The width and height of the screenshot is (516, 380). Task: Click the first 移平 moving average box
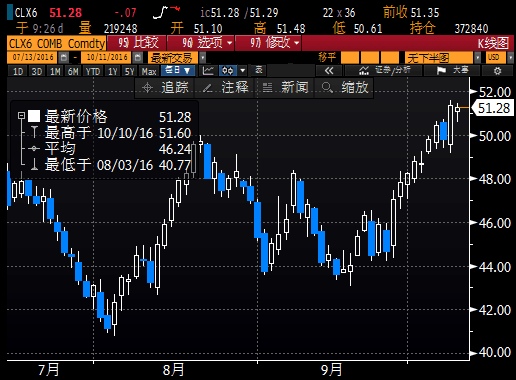pyautogui.click(x=350, y=58)
